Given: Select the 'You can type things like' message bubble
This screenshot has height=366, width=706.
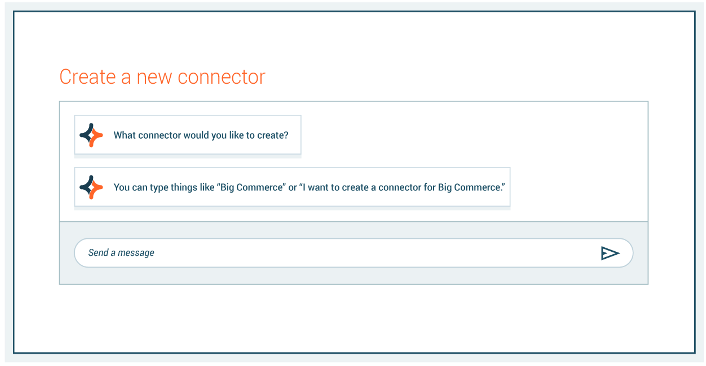Looking at the screenshot, I should pos(292,187).
